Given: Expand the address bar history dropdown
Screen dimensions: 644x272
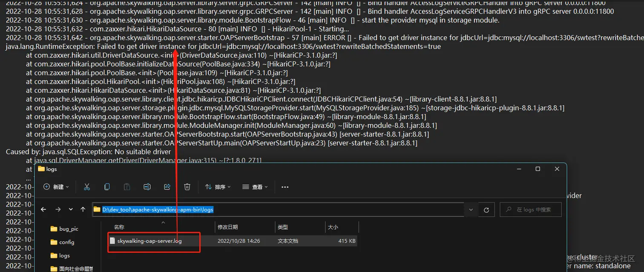Looking at the screenshot, I should 471,209.
